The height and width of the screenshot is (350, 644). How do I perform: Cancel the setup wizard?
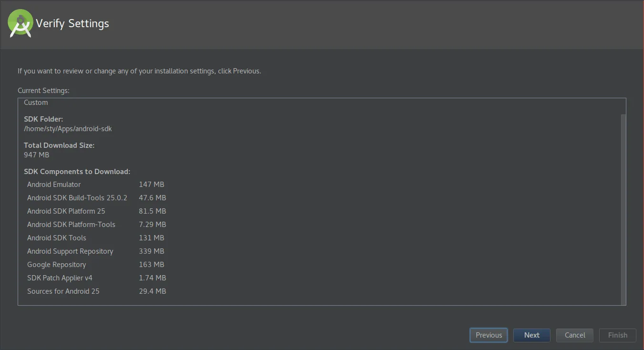coord(574,335)
